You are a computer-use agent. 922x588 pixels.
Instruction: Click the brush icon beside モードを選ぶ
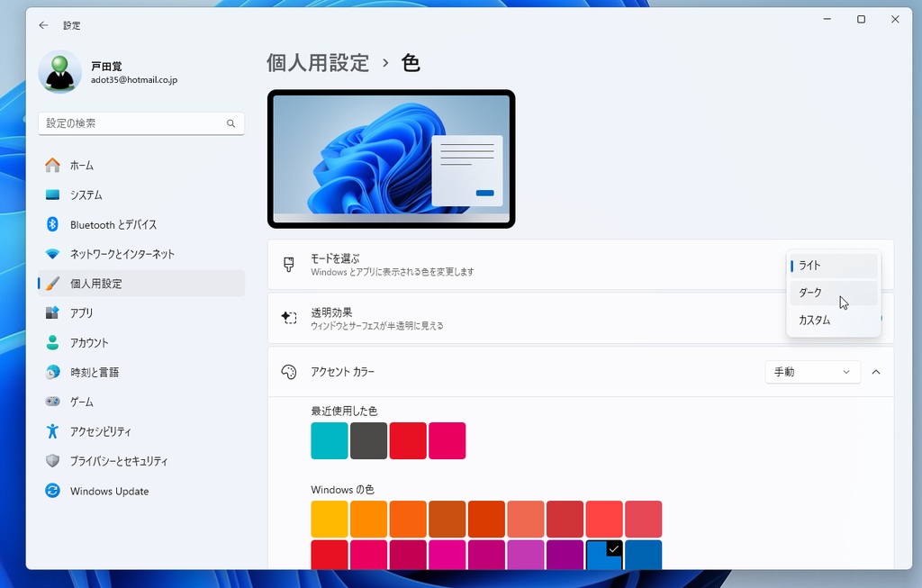coord(289,265)
